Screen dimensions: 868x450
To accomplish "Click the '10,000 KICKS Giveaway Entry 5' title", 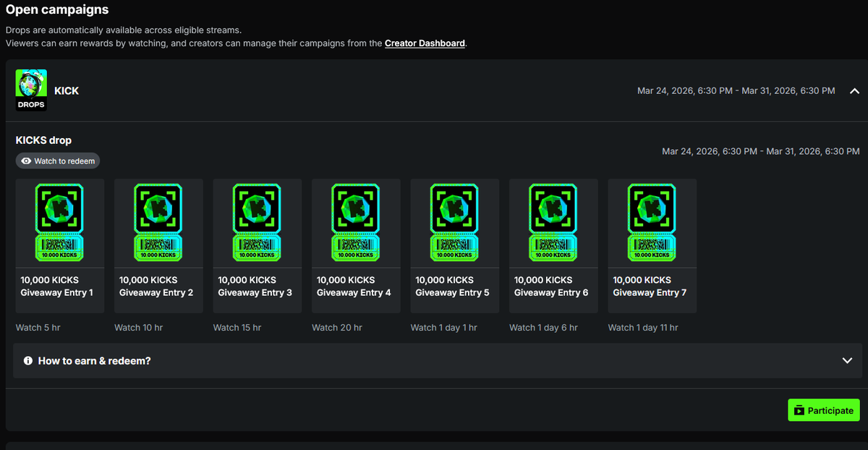I will (453, 286).
